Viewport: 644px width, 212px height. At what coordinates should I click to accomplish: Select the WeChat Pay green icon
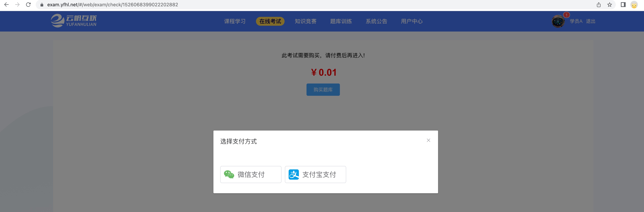point(229,175)
